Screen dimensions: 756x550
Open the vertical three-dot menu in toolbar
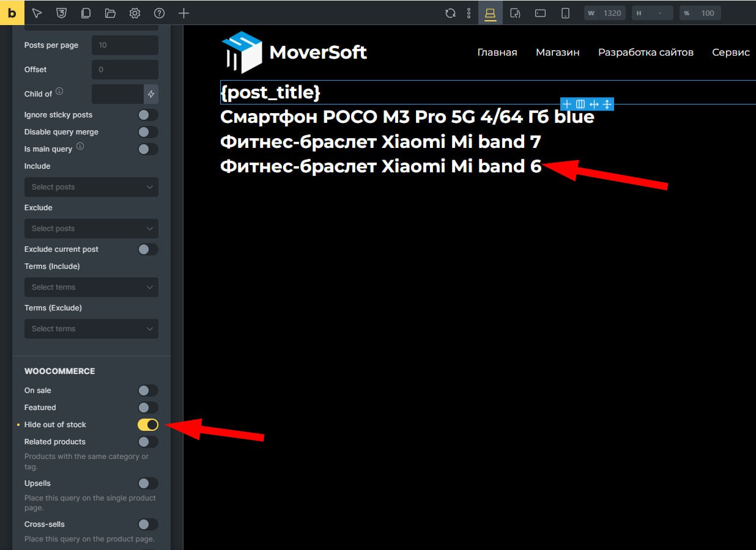(x=469, y=13)
